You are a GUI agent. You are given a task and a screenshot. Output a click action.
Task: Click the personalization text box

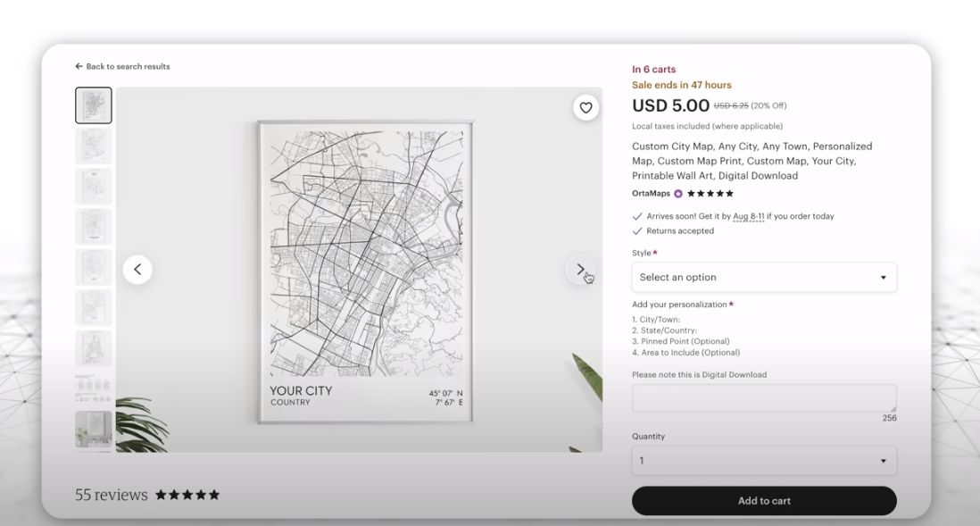point(764,398)
